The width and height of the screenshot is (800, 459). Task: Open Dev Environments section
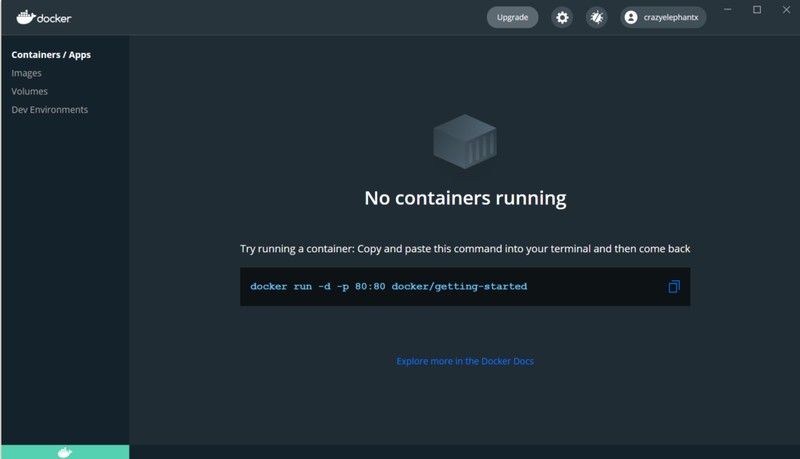click(49, 110)
